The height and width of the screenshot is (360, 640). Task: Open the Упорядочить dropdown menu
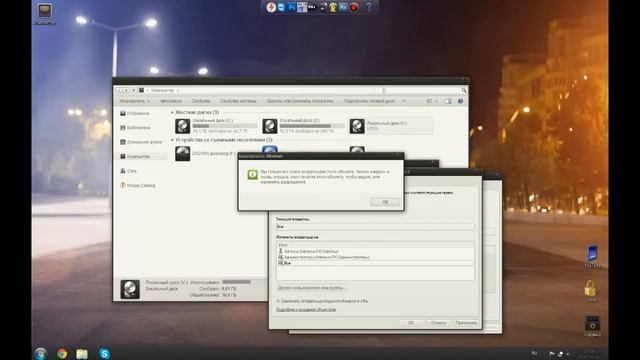tap(135, 101)
